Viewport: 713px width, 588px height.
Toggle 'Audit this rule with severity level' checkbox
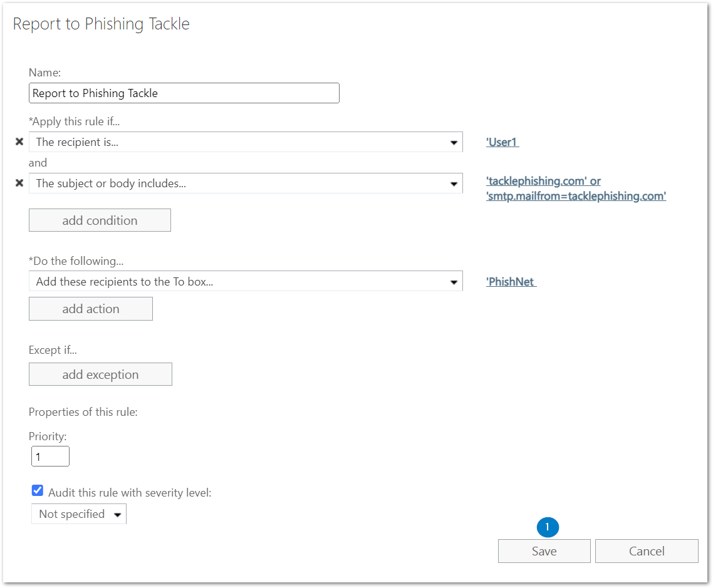[x=38, y=491]
